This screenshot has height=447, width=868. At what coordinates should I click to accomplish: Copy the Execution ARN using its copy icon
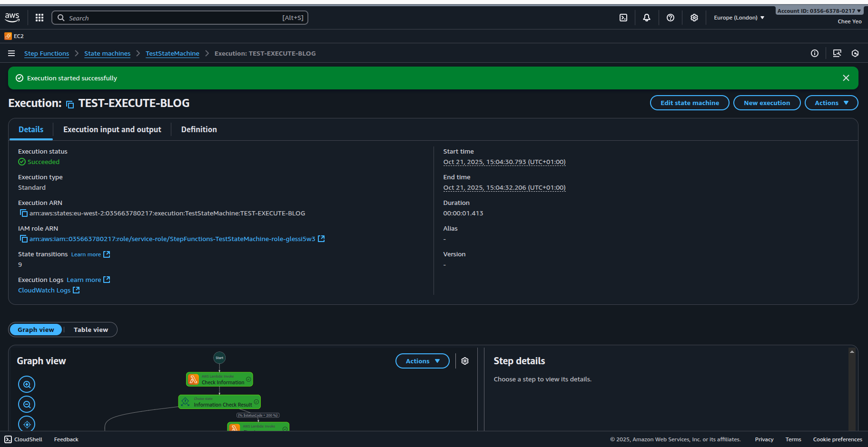click(x=23, y=213)
